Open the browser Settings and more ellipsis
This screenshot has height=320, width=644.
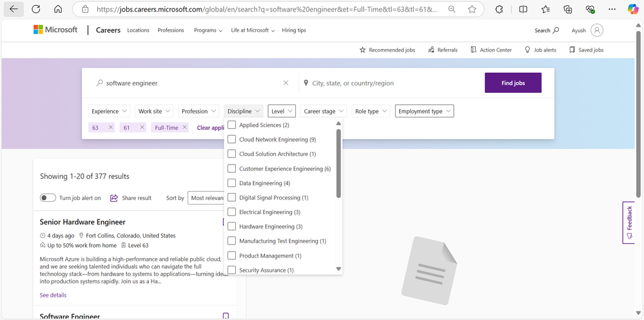pyautogui.click(x=612, y=9)
